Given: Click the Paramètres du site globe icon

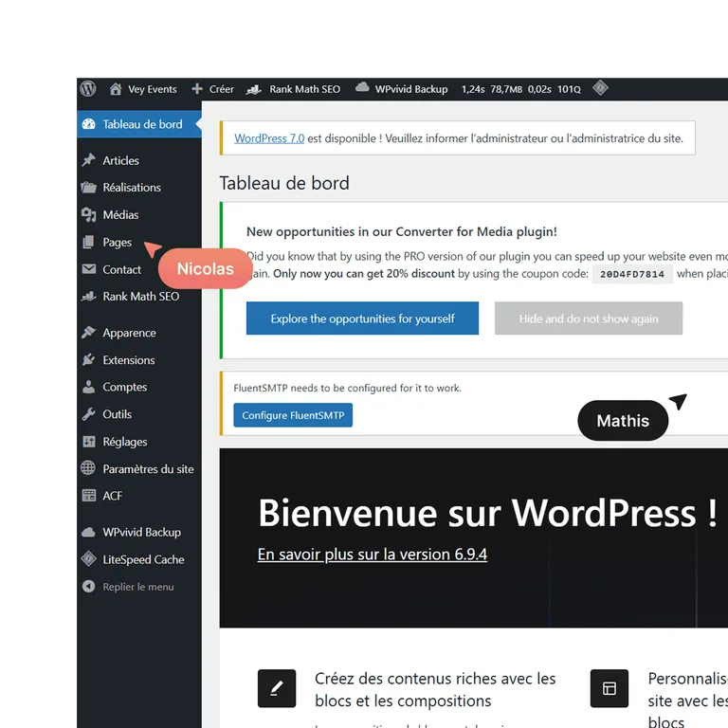Looking at the screenshot, I should (x=88, y=468).
